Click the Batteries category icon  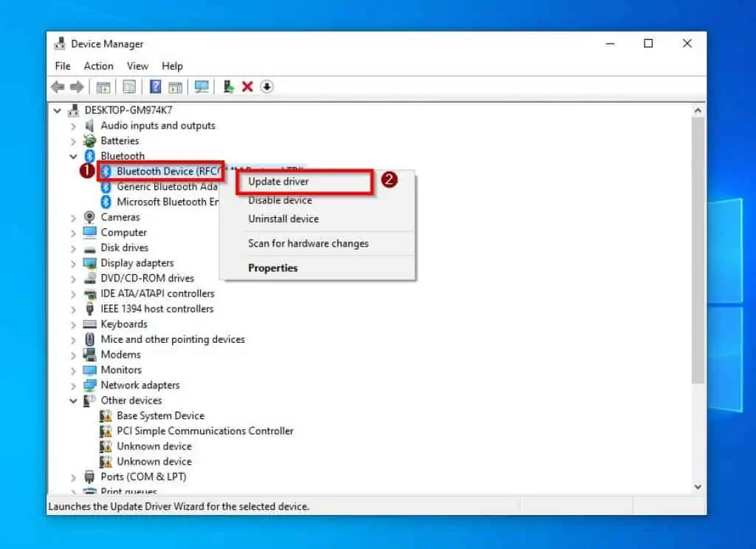[x=89, y=141]
